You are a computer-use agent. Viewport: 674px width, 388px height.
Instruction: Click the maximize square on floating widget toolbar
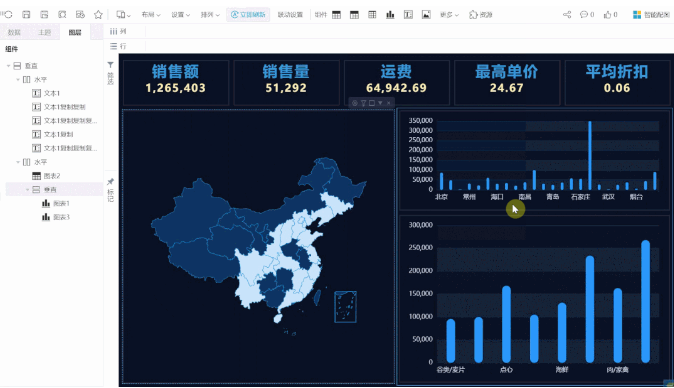click(372, 103)
